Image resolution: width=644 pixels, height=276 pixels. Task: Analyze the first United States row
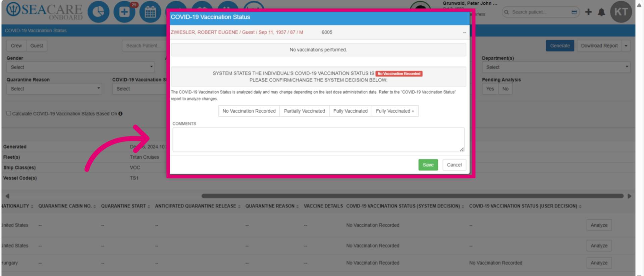[x=599, y=225]
